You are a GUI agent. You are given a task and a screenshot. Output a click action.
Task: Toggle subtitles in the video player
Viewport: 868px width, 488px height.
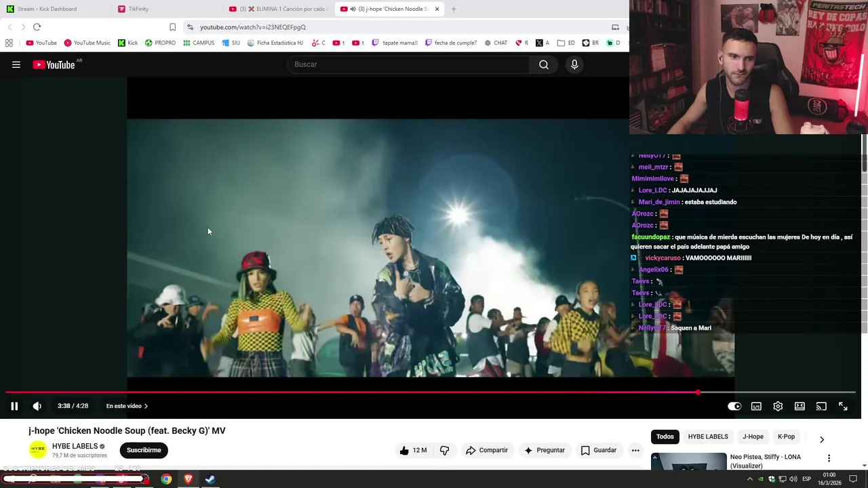(x=756, y=406)
